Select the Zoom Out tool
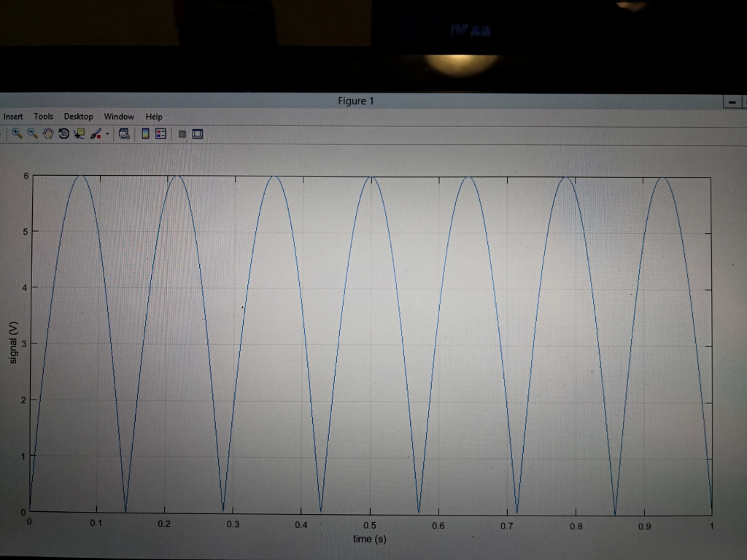 [x=31, y=133]
